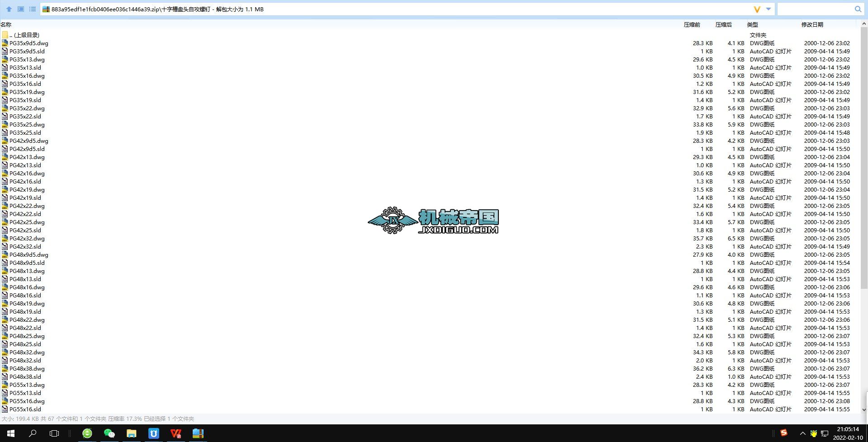Sort files by the 修改日期 column header
Image resolution: width=868 pixels, height=442 pixels.
tap(812, 25)
